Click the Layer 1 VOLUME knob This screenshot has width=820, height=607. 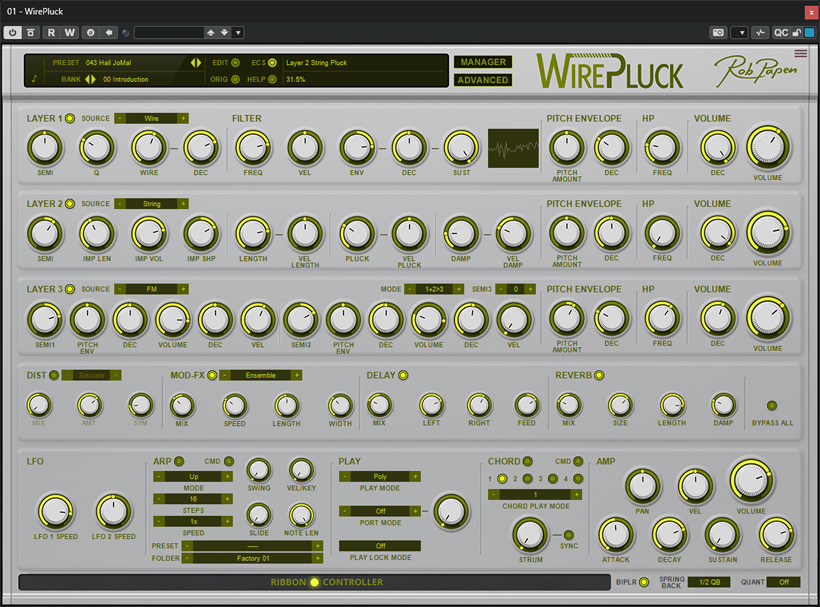point(767,147)
